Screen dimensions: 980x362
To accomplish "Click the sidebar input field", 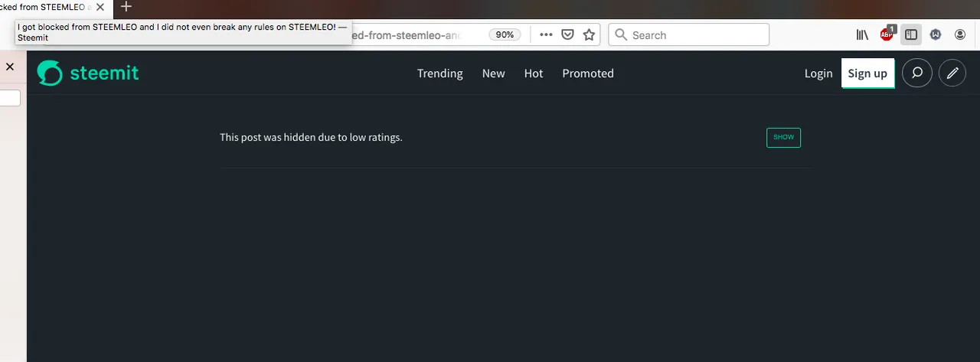I will coord(10,97).
